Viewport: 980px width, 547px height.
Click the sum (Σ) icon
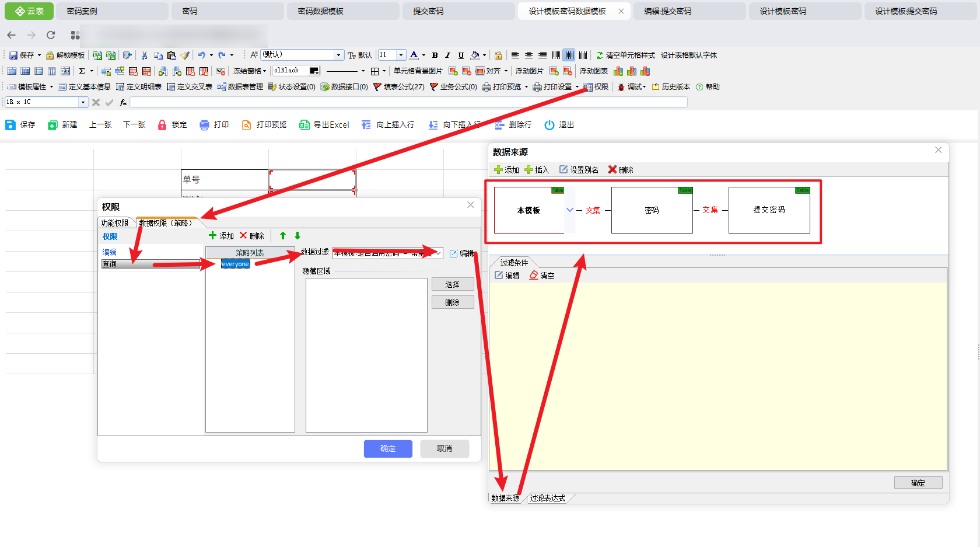pyautogui.click(x=82, y=71)
